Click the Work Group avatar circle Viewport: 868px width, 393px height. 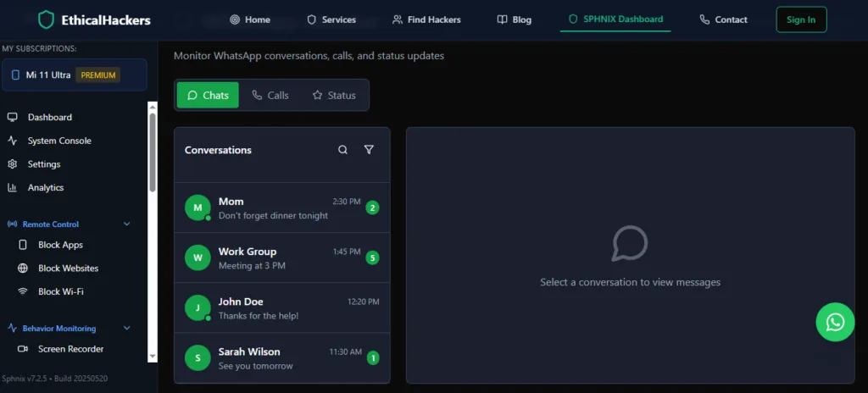(198, 258)
